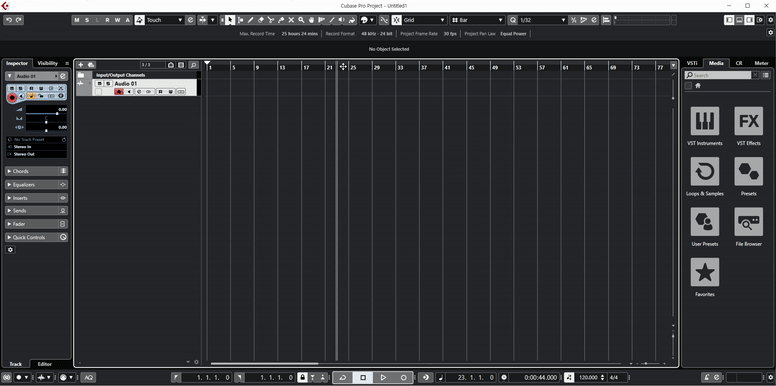Click the Stereo Out output routing
The image size is (776, 386).
click(37, 154)
